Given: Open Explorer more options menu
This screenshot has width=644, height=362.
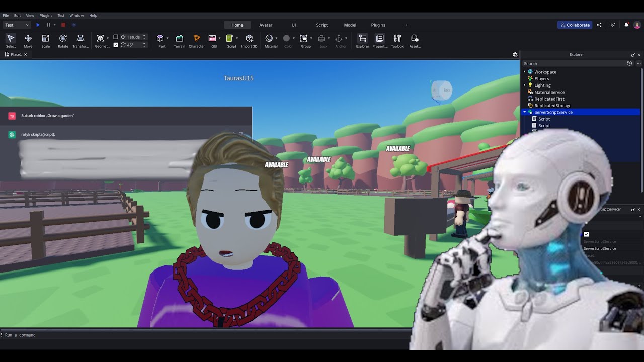Looking at the screenshot, I should click(x=639, y=63).
